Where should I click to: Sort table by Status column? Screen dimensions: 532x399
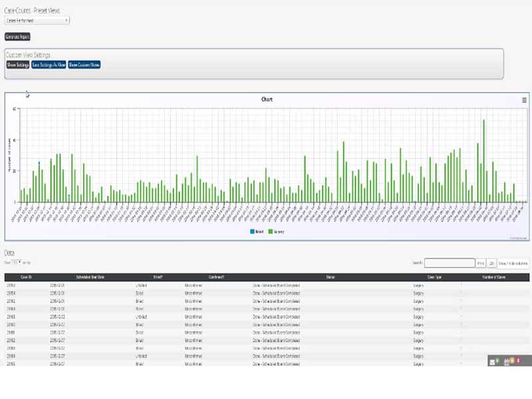pos(331,277)
